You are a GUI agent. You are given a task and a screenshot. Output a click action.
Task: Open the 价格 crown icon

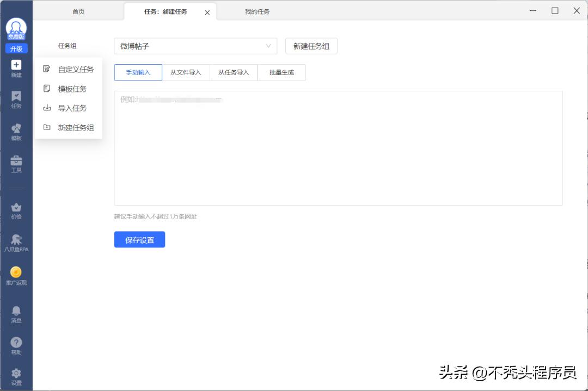tap(16, 208)
